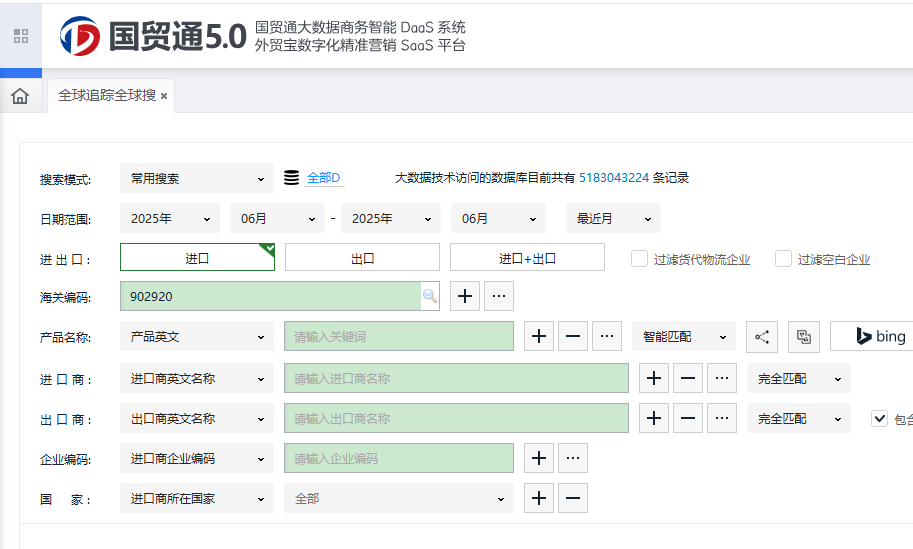Uncheck the checkbox after 出口商 完全匹配 dropdown

879,418
